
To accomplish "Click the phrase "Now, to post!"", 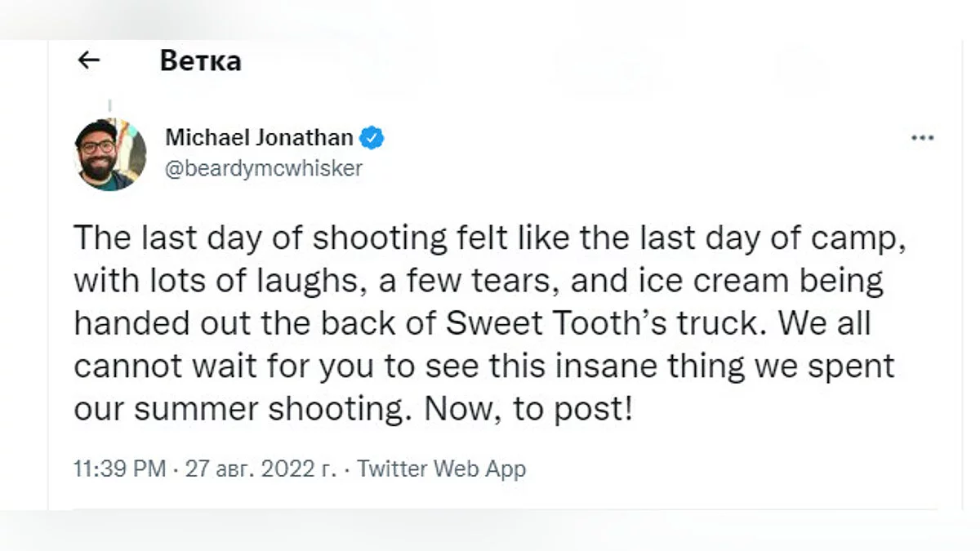I will click(x=528, y=408).
